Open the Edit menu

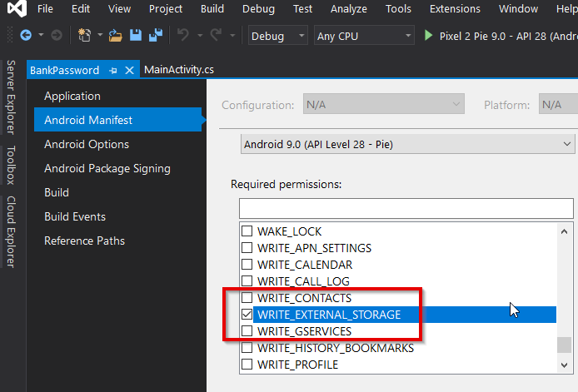tap(81, 8)
